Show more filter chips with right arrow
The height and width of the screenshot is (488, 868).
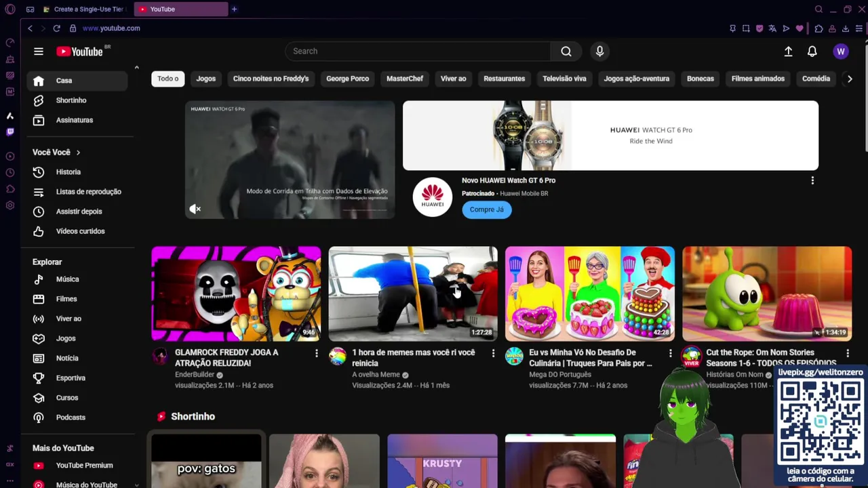pyautogui.click(x=849, y=79)
